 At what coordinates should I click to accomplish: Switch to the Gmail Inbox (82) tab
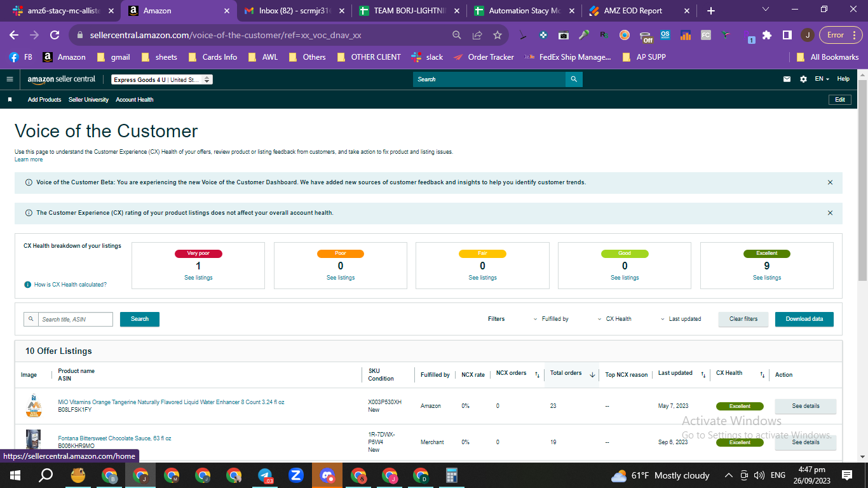[294, 11]
